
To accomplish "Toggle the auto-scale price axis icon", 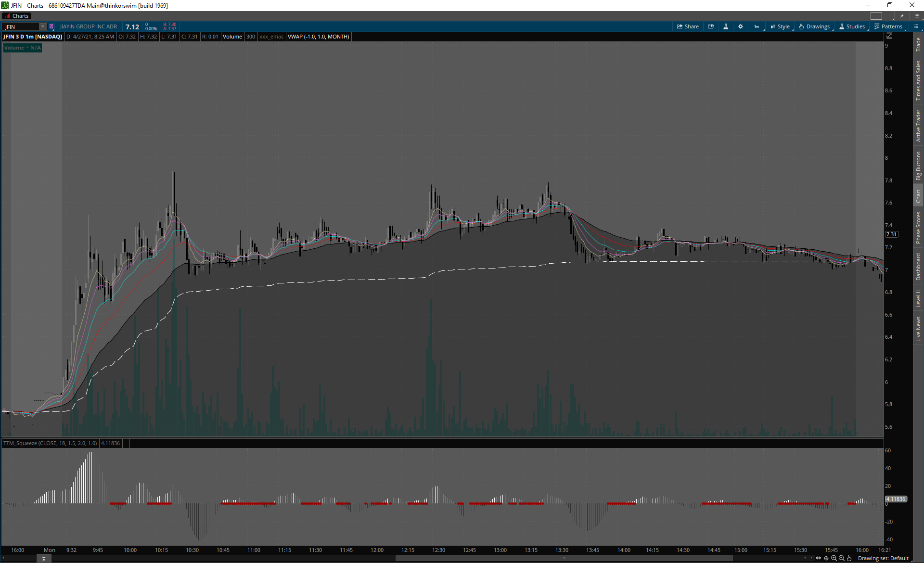I will 889,36.
